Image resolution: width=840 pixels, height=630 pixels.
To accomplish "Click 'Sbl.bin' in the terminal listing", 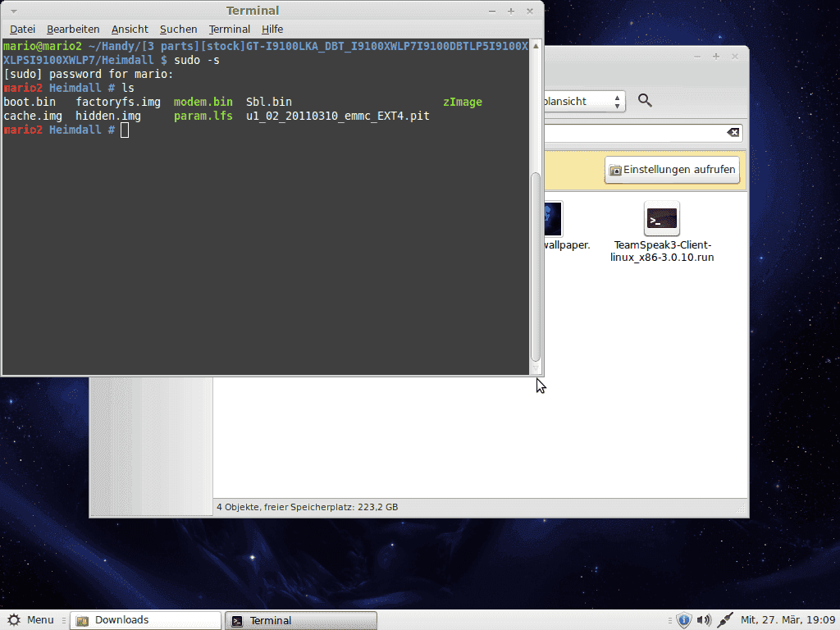I will tap(269, 102).
